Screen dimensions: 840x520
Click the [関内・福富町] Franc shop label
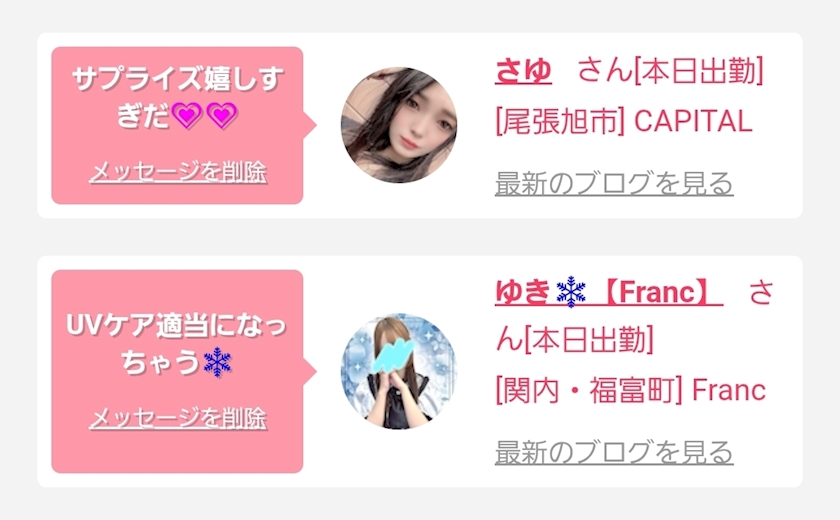click(631, 390)
